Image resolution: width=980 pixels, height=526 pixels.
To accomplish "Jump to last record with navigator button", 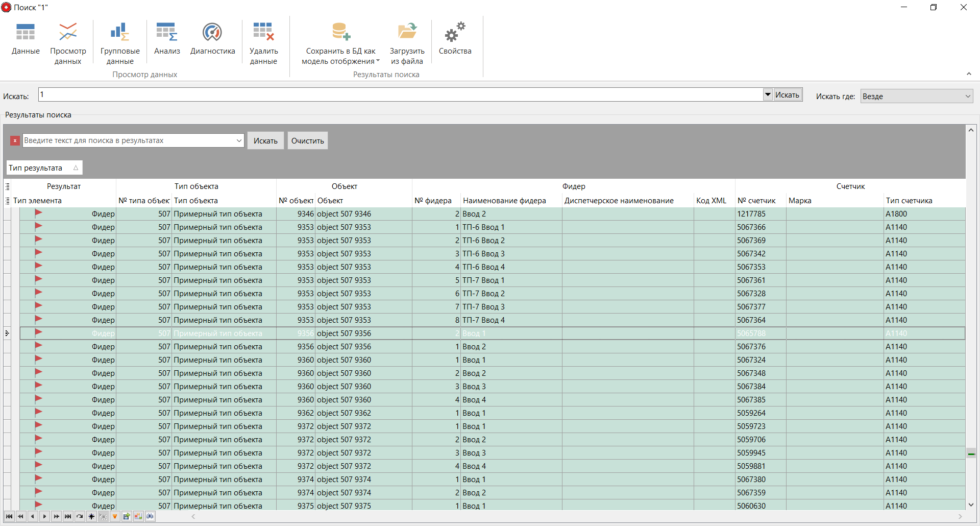I will (68, 516).
